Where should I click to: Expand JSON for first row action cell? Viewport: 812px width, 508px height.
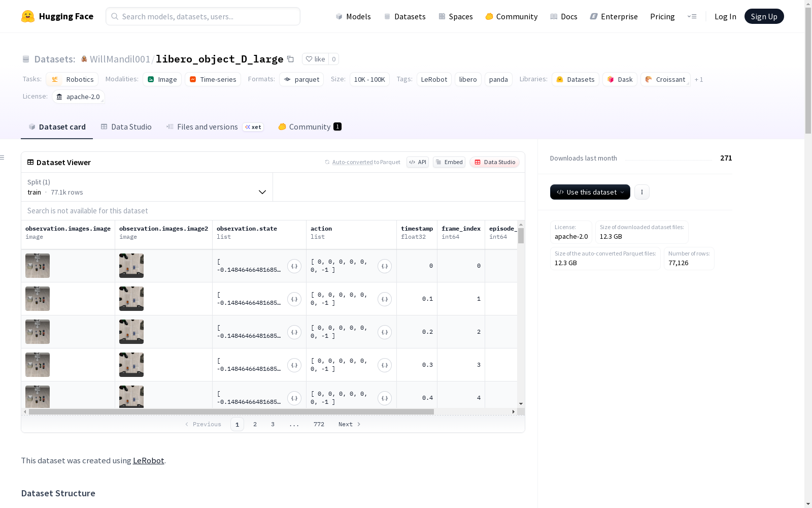coord(385,266)
